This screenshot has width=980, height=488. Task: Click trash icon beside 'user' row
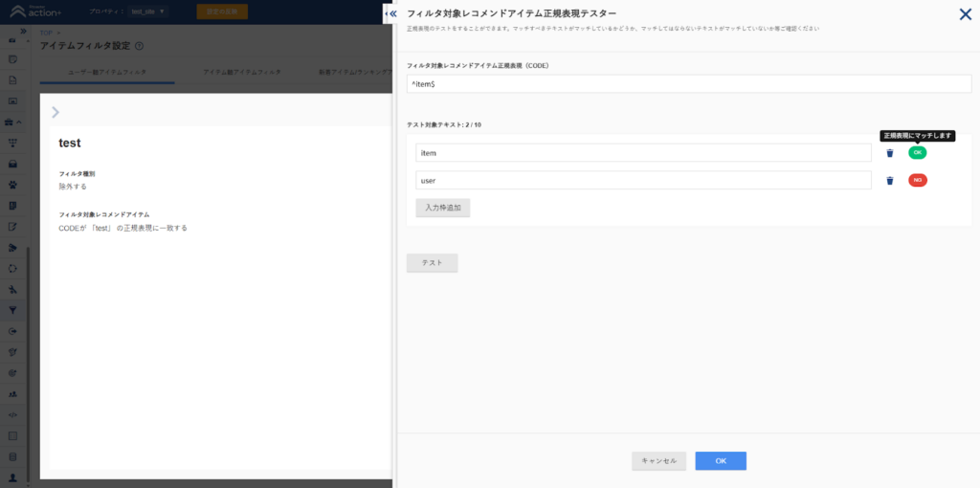pos(889,181)
